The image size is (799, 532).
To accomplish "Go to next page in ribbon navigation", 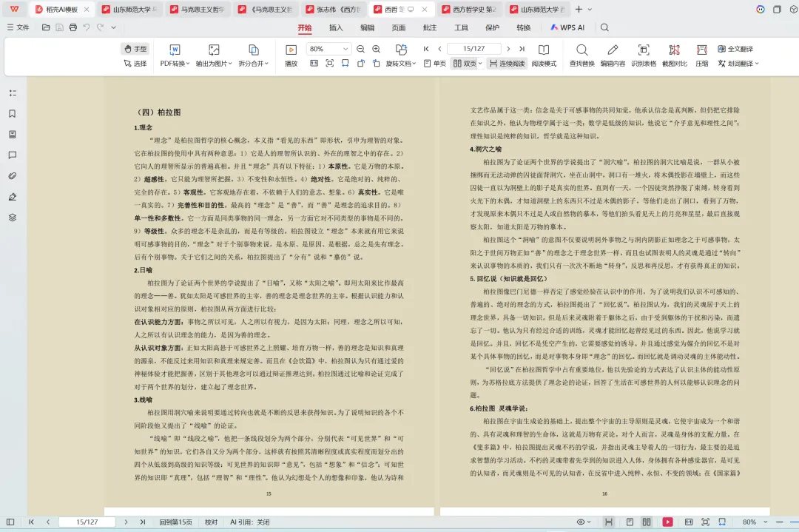I will (508, 49).
